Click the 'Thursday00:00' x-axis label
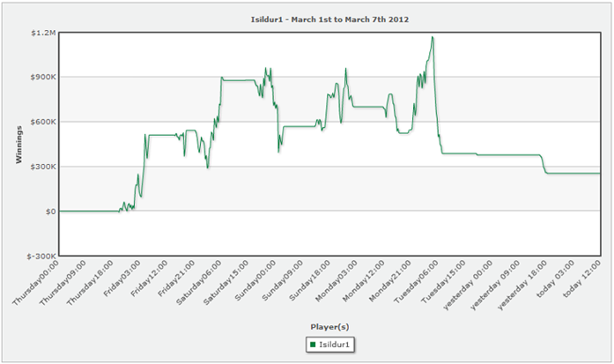614x364 pixels. click(x=35, y=282)
